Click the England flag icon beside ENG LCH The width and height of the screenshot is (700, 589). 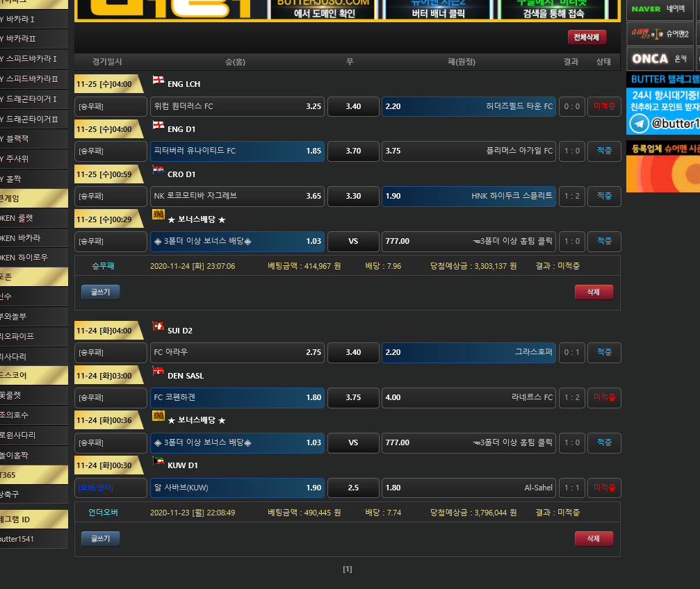158,81
